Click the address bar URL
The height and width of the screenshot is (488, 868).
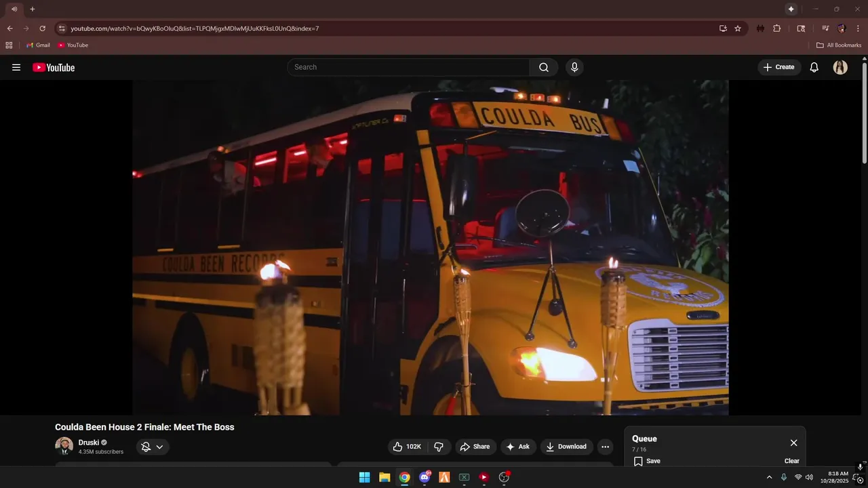tap(195, 28)
